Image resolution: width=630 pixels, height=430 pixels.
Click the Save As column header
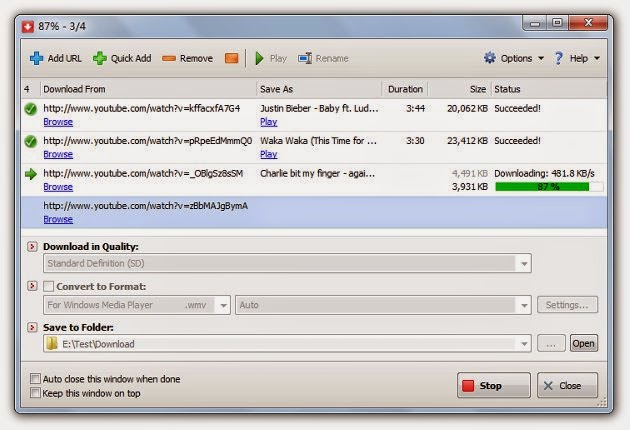coord(319,89)
